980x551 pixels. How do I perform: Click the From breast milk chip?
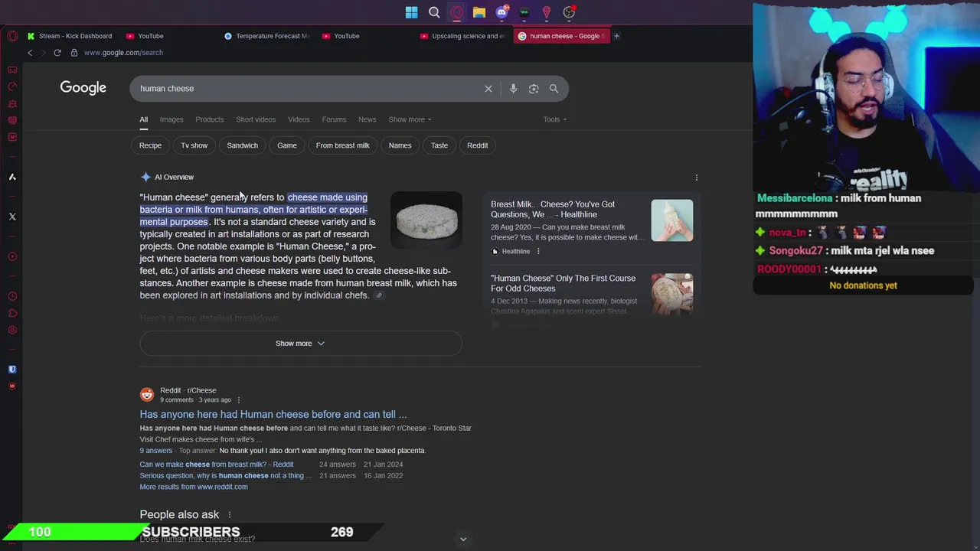342,145
